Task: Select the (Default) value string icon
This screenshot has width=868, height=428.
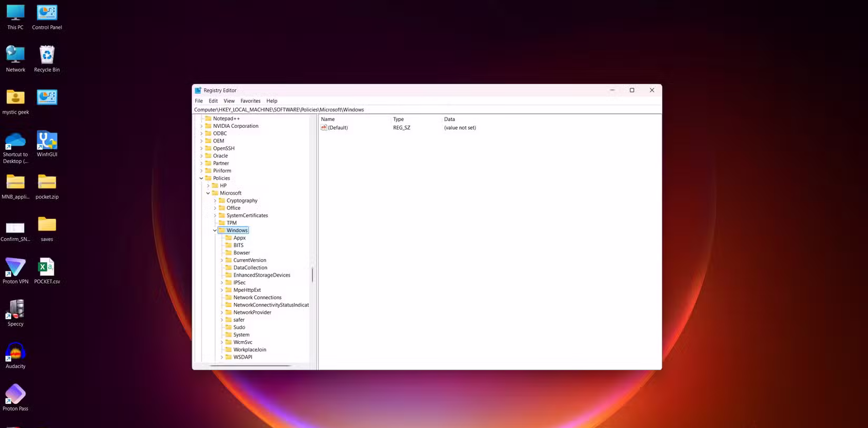Action: [324, 127]
